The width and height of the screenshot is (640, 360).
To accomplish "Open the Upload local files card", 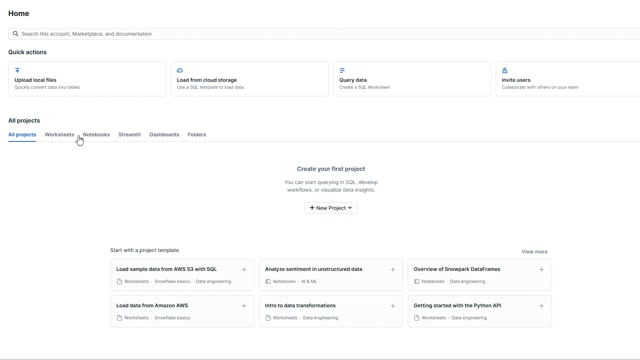I will (x=87, y=79).
